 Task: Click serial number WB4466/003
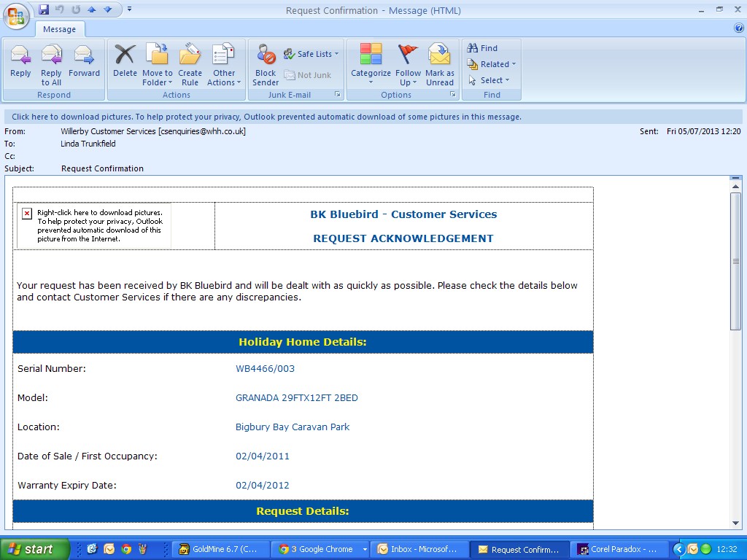coord(265,368)
